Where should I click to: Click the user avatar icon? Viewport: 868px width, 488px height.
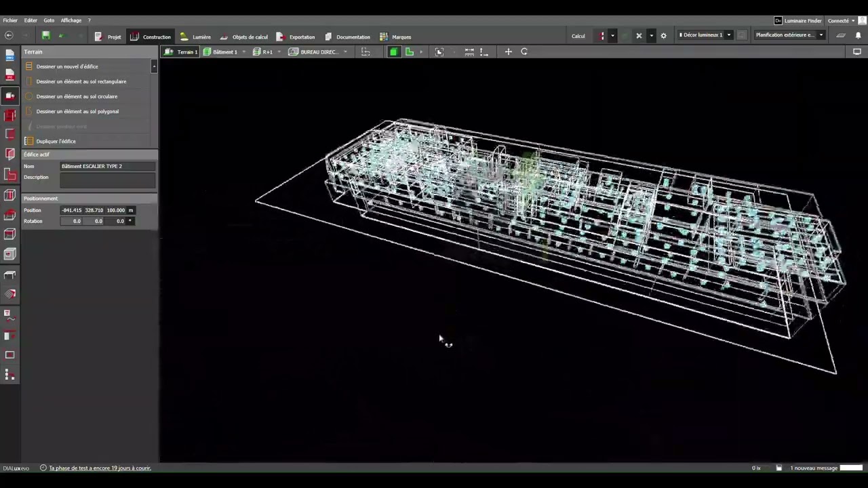click(861, 20)
